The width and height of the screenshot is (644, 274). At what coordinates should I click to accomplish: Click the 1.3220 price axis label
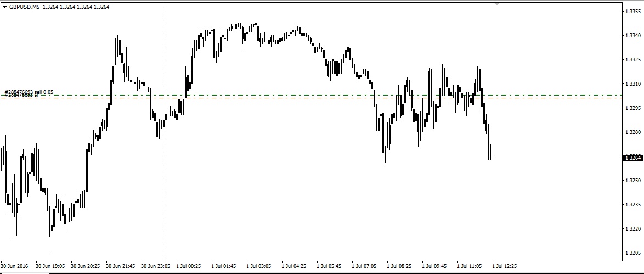click(632, 229)
